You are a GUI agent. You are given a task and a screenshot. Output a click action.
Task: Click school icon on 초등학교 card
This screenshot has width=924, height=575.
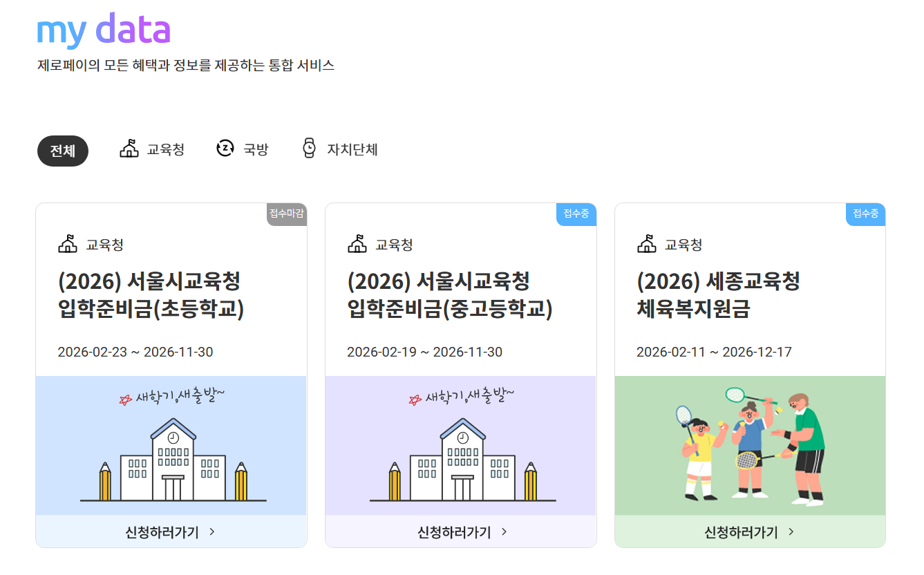pyautogui.click(x=68, y=244)
